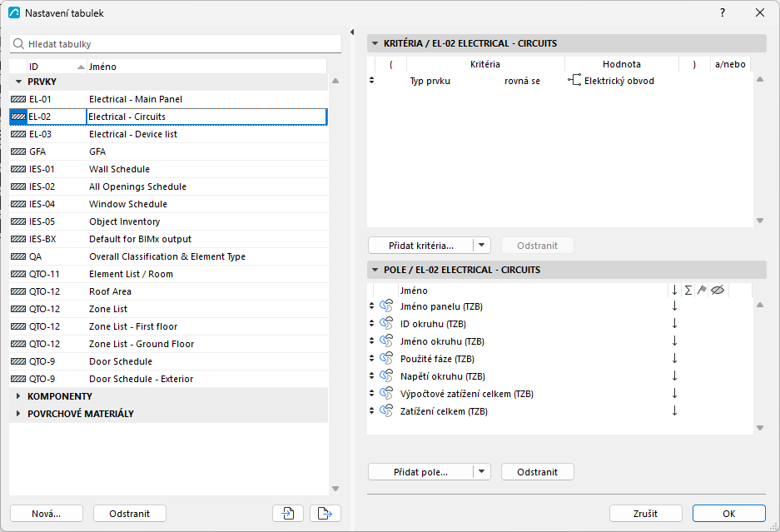Click the Hledat tabulky search field

coord(176,44)
